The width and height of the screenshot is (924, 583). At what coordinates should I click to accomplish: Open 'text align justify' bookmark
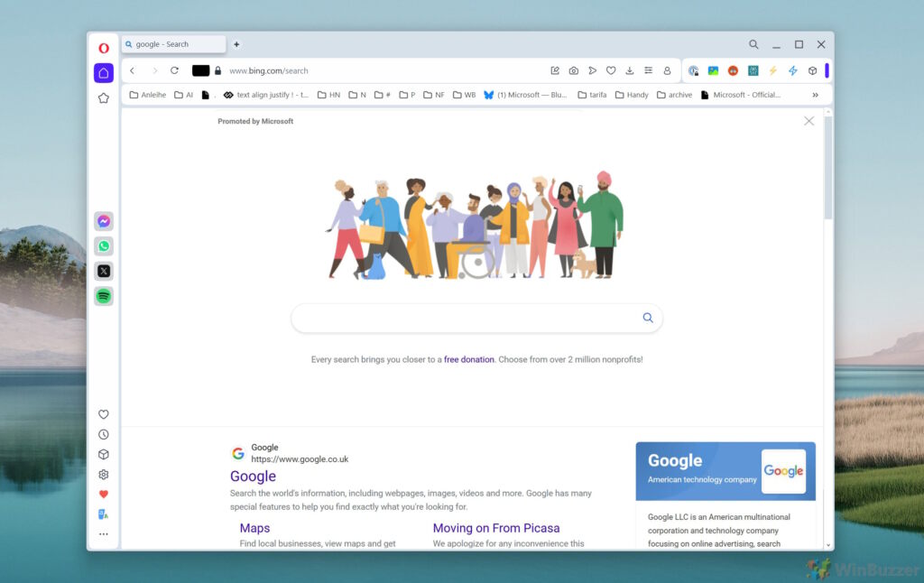pos(266,95)
